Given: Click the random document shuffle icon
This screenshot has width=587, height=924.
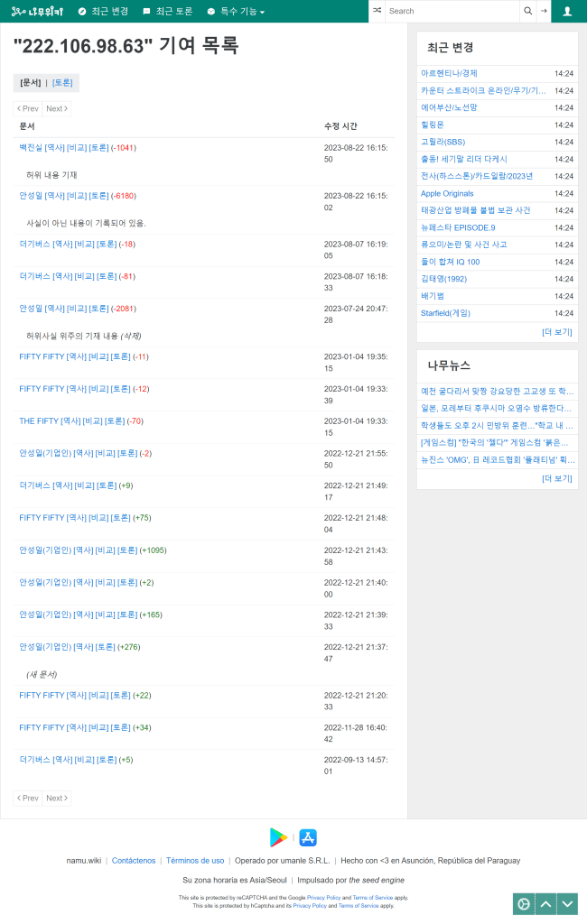Looking at the screenshot, I should [x=377, y=11].
